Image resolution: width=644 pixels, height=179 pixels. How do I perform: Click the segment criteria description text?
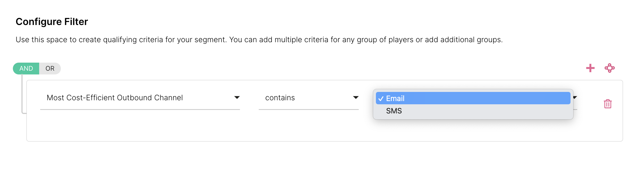(x=259, y=40)
